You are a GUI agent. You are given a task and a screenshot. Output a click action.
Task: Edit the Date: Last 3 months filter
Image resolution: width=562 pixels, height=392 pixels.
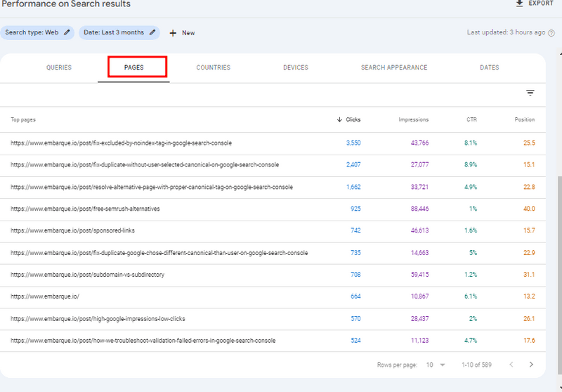(x=152, y=32)
